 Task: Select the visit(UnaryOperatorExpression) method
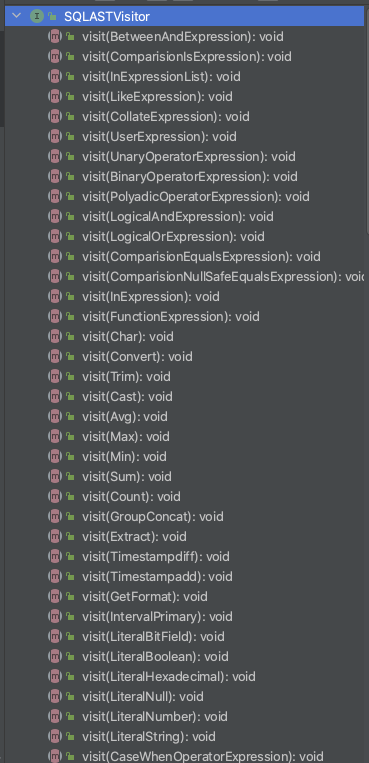(x=188, y=156)
